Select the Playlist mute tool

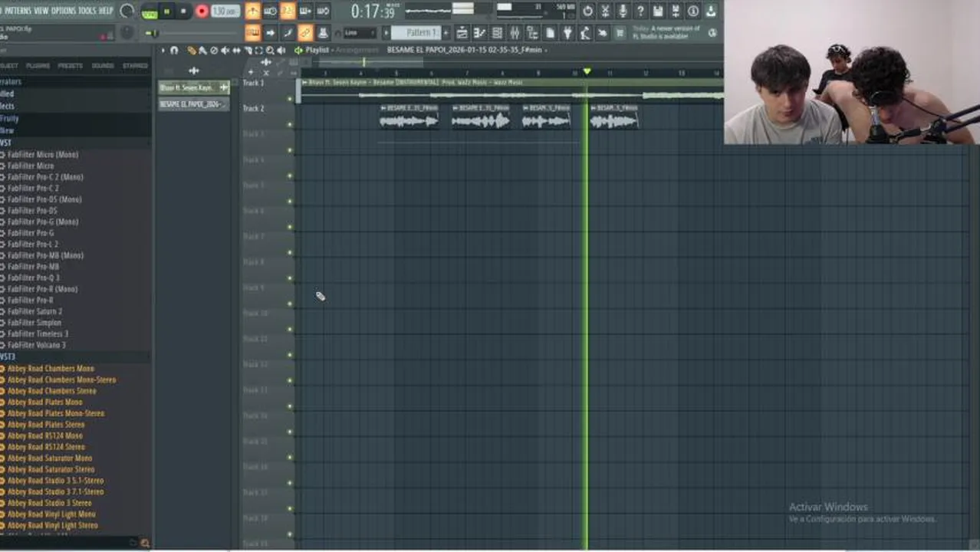pos(224,51)
